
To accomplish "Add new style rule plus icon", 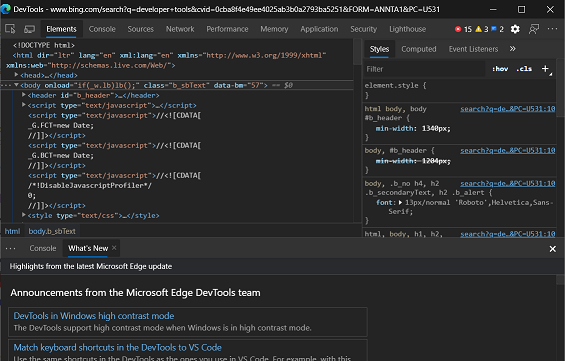I will (x=546, y=69).
